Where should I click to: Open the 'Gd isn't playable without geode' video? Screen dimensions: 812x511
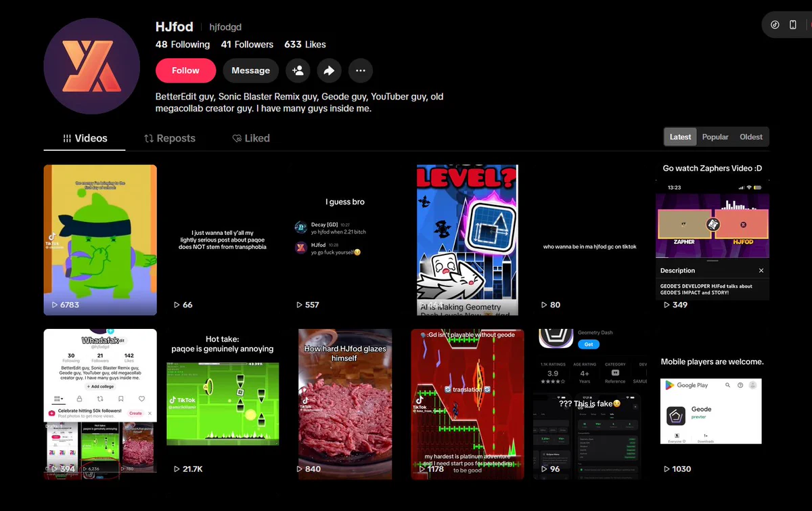(468, 404)
